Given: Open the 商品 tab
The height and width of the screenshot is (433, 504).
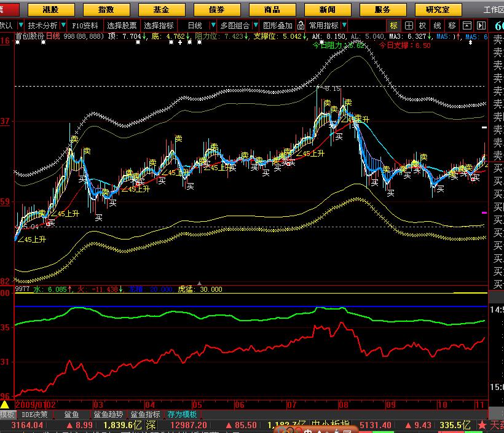Looking at the screenshot, I should (x=272, y=10).
